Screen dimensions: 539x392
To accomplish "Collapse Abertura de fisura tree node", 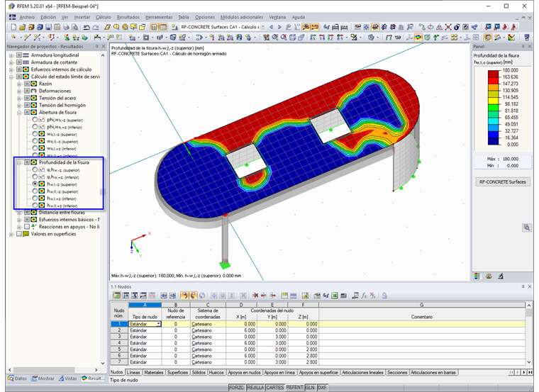I will [x=19, y=112].
